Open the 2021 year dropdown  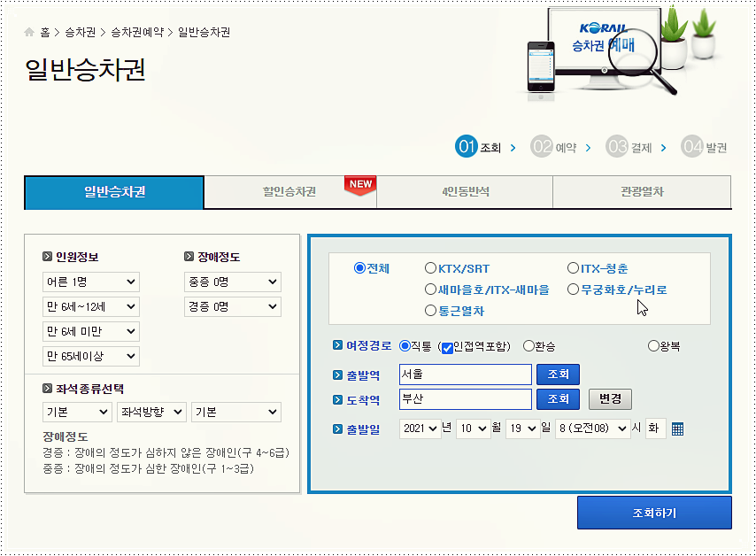click(x=420, y=429)
